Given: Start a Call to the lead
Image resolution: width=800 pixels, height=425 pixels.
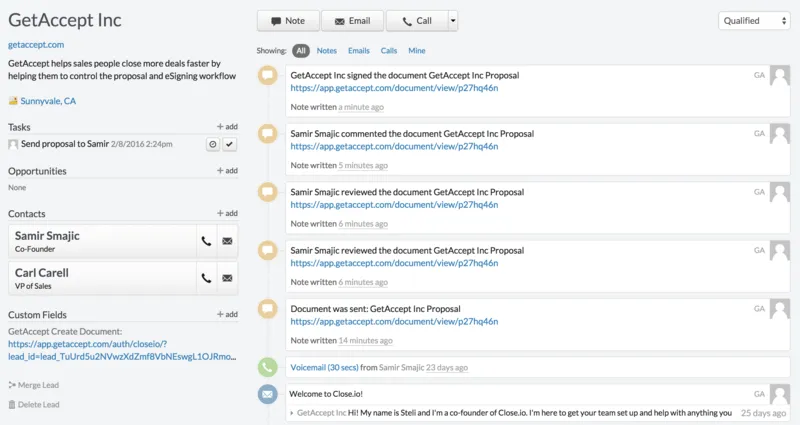Looking at the screenshot, I should (417, 21).
